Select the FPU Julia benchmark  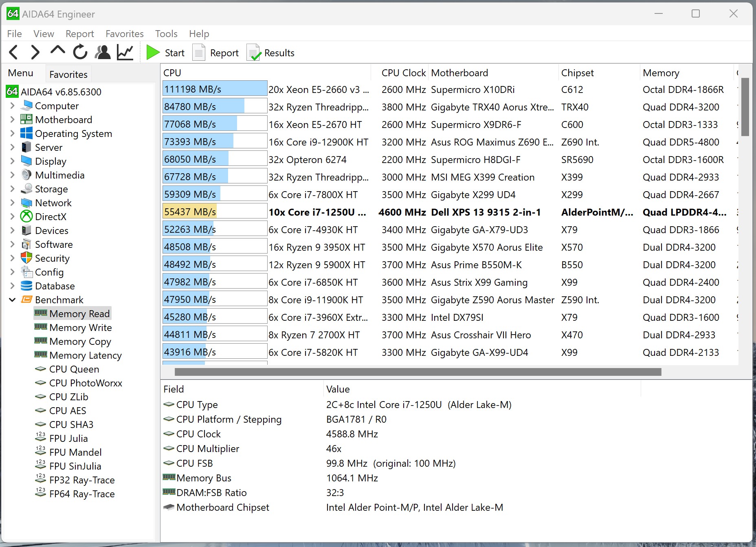[x=68, y=438]
